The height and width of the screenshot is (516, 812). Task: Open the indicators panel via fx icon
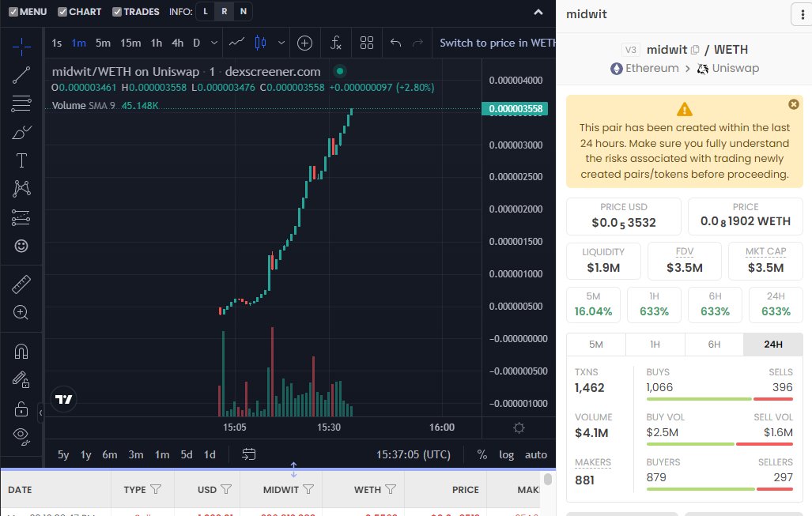coord(337,43)
